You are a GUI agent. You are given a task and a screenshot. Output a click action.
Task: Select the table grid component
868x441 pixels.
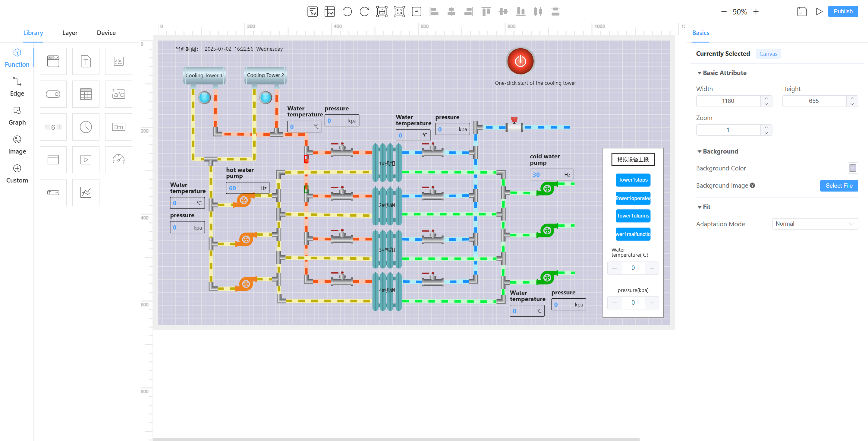[86, 94]
